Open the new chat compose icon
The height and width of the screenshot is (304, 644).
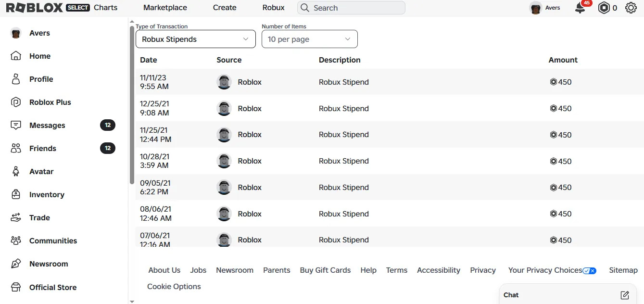tap(625, 295)
